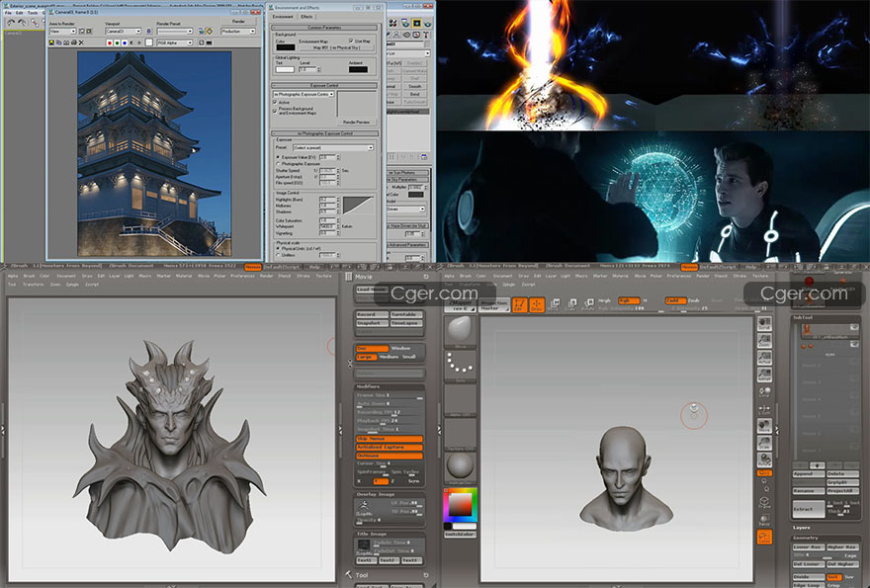This screenshot has width=870, height=588.
Task: Click the white Tint color swatch
Action: point(285,69)
